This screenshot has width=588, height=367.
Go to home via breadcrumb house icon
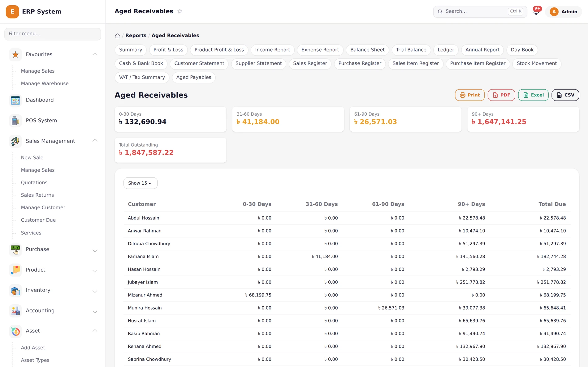click(117, 36)
